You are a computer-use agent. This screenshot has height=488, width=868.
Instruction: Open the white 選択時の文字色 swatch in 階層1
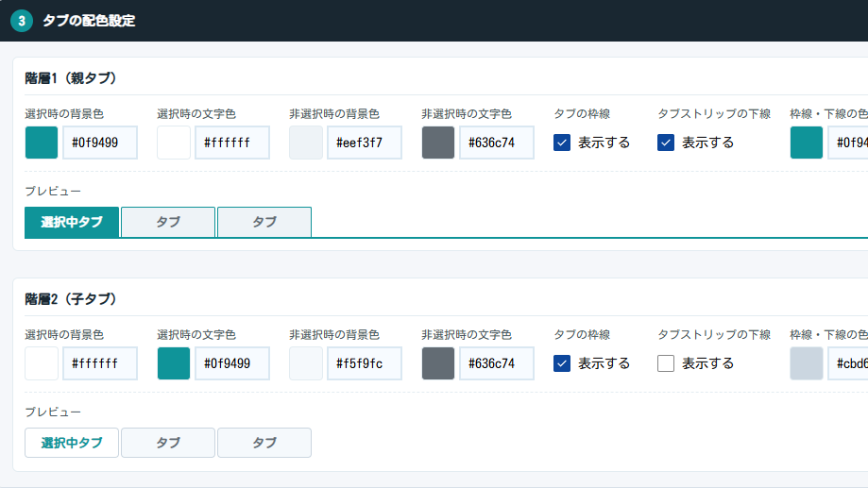coord(174,143)
